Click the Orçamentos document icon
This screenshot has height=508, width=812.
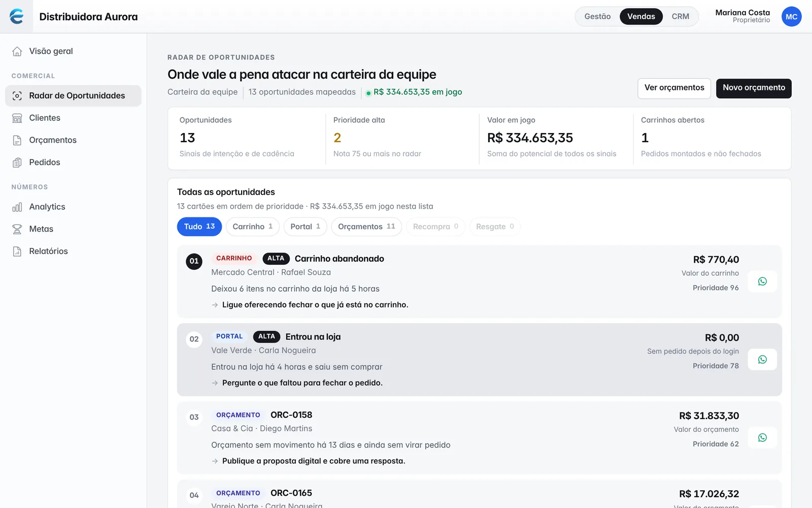(x=17, y=140)
